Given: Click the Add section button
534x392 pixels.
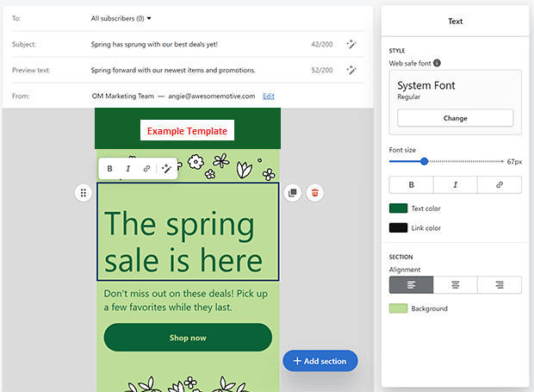Looking at the screenshot, I should tap(320, 361).
